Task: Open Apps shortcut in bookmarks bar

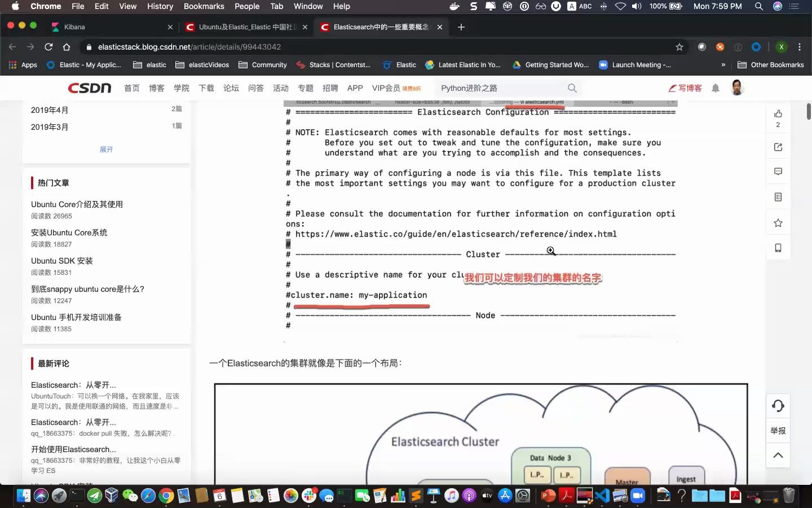Action: (x=23, y=65)
